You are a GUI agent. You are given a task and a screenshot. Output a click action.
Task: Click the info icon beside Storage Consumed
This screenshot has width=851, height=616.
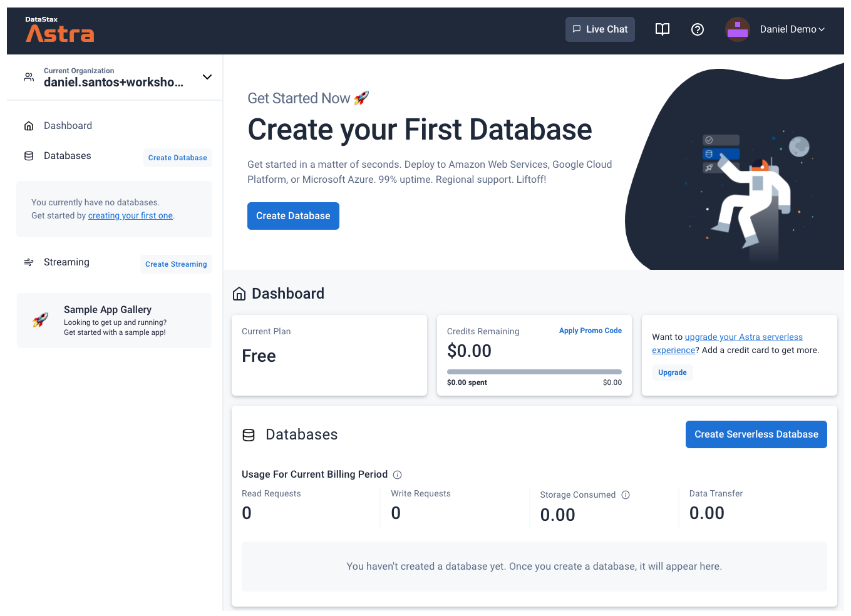(x=626, y=495)
